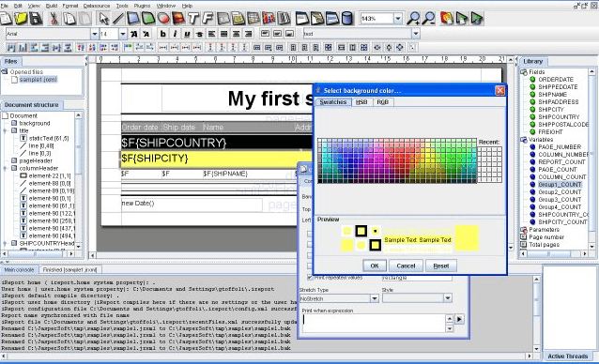Select Group1_COUNT variable in Library
Viewport: 599px width, 364px height.
pos(560,185)
